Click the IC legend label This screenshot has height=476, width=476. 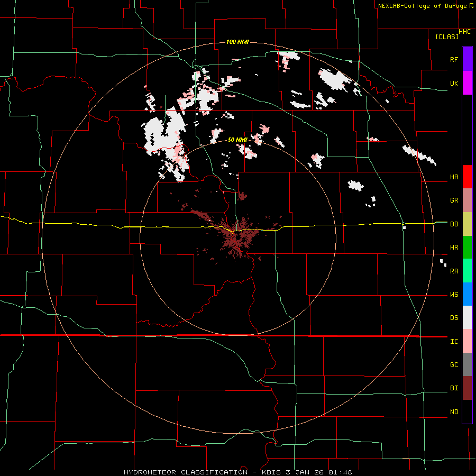point(454,341)
